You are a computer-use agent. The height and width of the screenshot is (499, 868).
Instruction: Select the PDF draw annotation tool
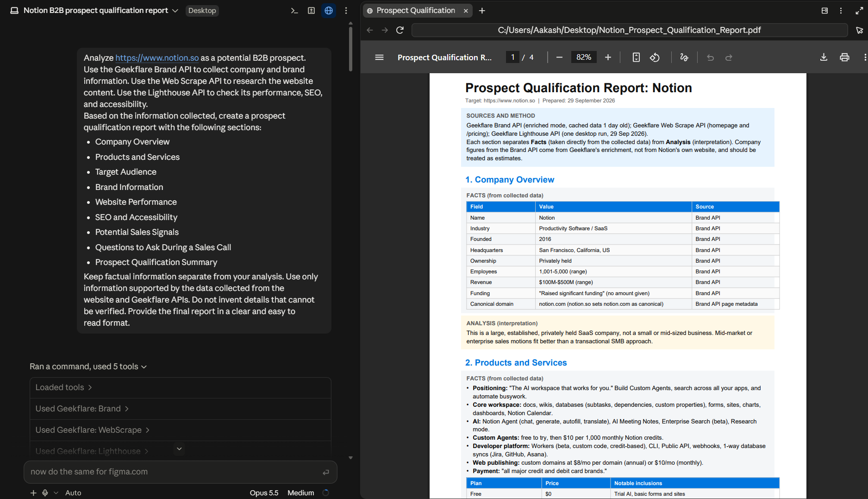tap(684, 57)
